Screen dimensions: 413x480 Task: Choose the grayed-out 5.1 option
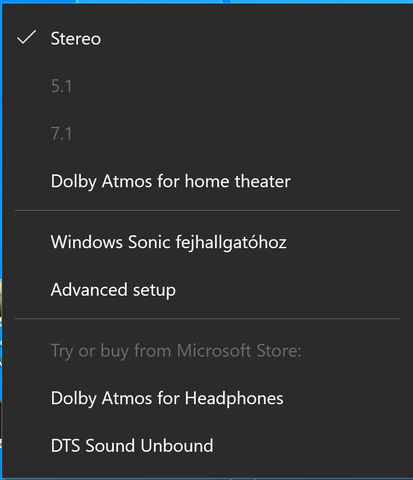click(207, 86)
